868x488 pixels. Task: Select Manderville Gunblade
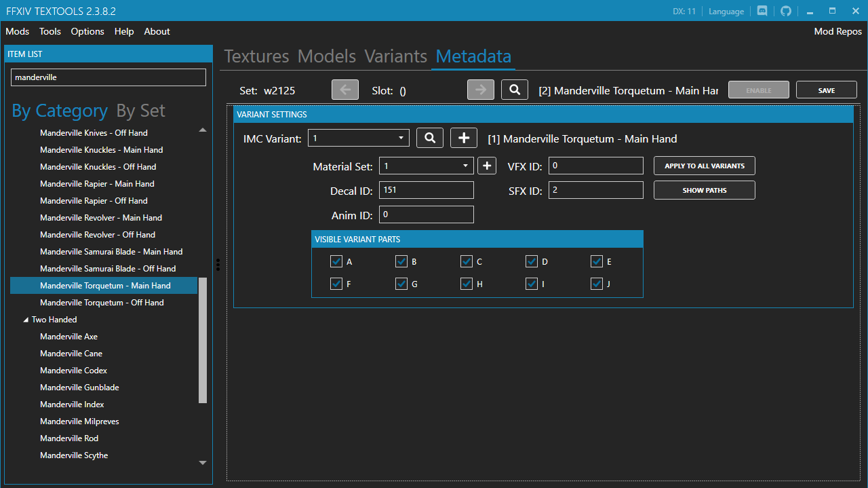pyautogui.click(x=79, y=388)
